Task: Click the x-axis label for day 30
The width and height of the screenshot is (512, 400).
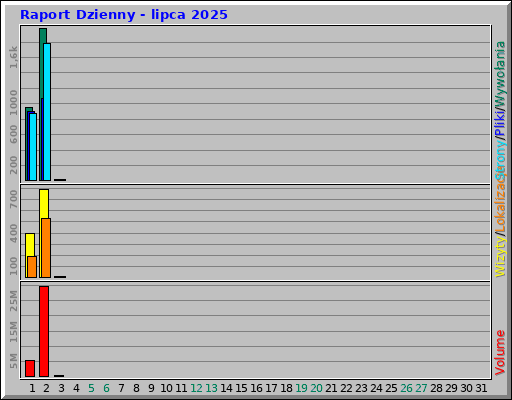Action: coord(466,388)
